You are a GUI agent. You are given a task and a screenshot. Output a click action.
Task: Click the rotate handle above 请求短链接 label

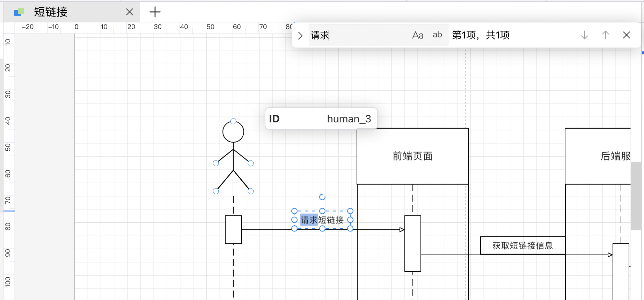[x=322, y=197]
